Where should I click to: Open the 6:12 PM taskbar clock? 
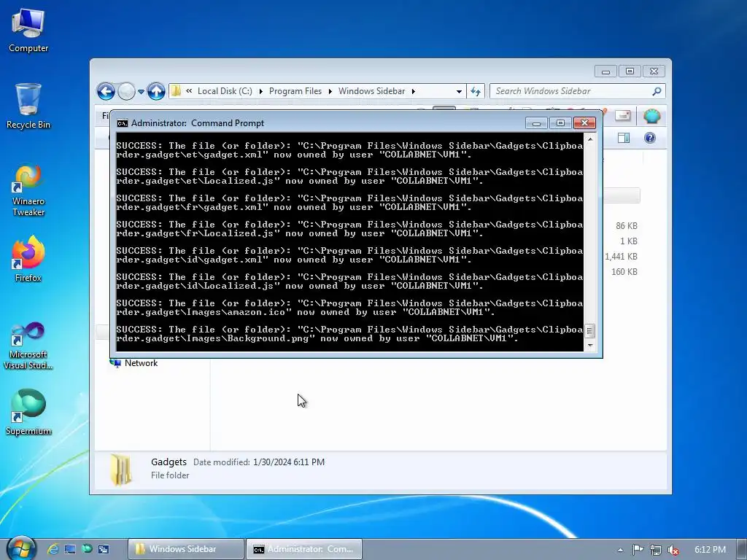tap(710, 550)
